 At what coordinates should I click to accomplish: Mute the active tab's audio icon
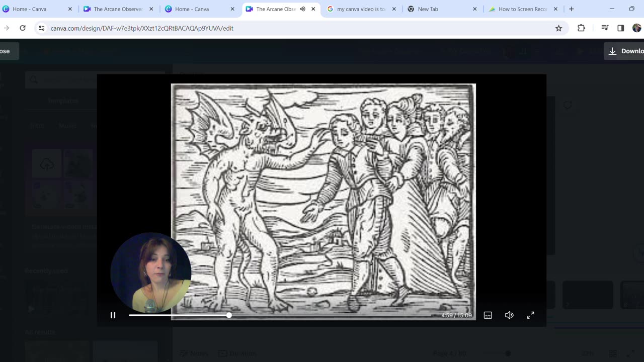click(x=302, y=9)
